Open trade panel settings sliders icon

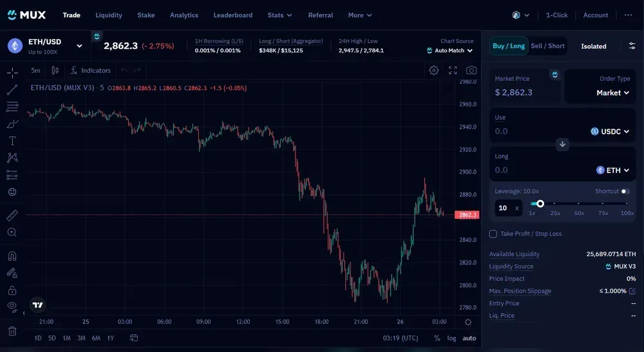[632, 46]
